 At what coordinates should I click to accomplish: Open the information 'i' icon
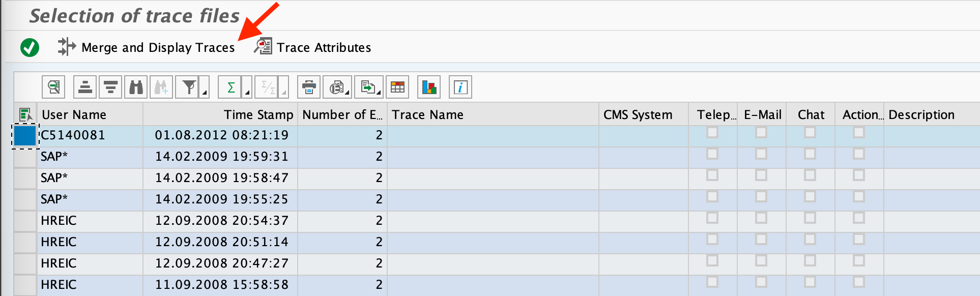[x=460, y=87]
